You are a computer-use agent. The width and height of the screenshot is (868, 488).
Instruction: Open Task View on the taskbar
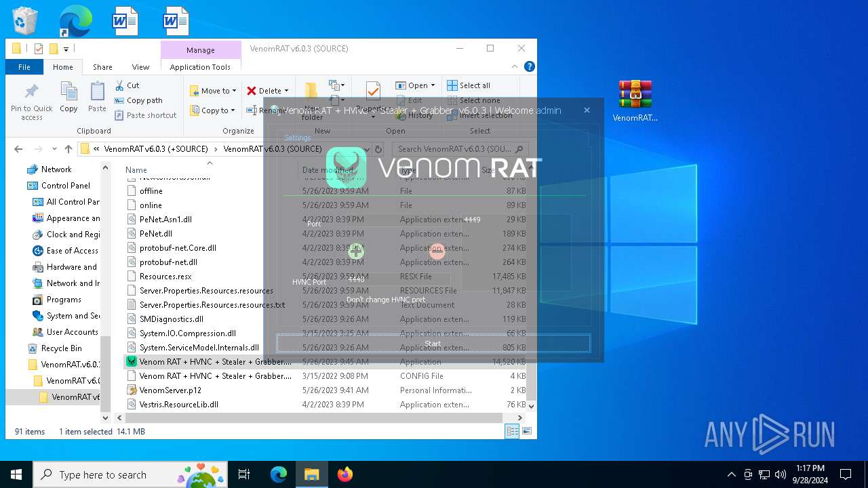[244, 474]
